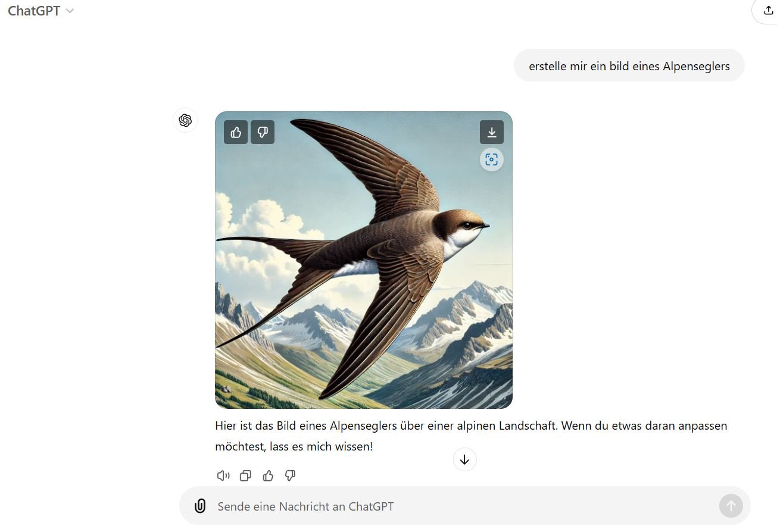Screen dimensions: 777x532
Task: Open the image selection edit tool
Action: [492, 159]
